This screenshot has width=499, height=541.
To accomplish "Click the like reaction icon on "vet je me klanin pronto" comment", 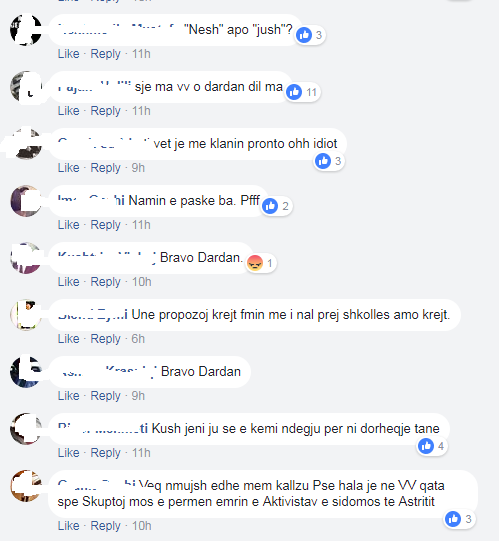I will point(323,161).
